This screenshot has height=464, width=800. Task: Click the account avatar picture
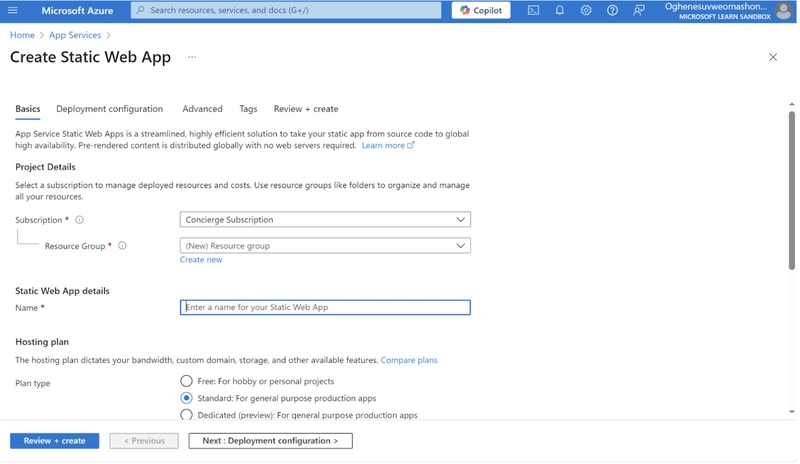click(784, 11)
